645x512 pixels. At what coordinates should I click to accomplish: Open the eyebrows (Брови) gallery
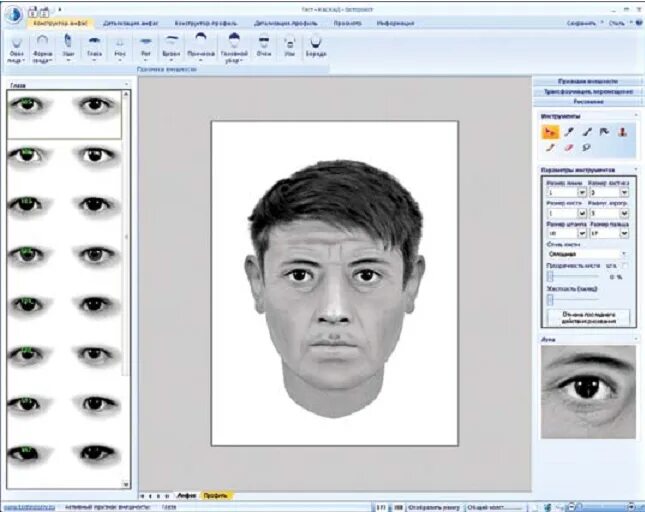point(171,48)
